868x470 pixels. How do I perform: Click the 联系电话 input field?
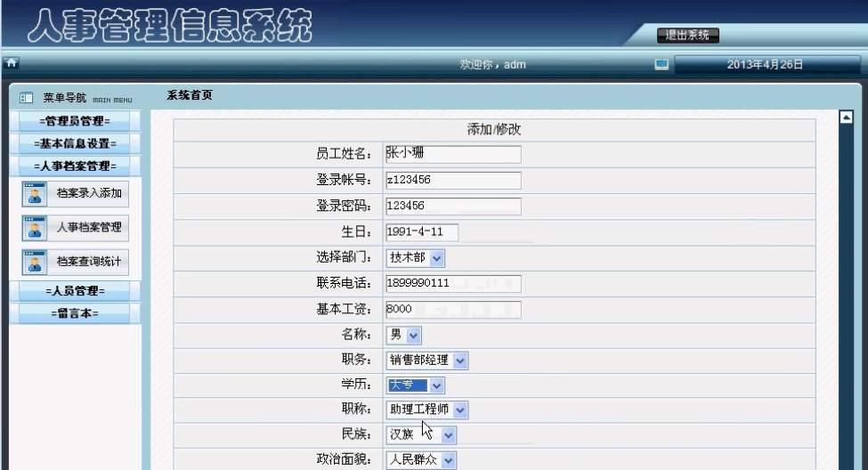click(x=453, y=283)
